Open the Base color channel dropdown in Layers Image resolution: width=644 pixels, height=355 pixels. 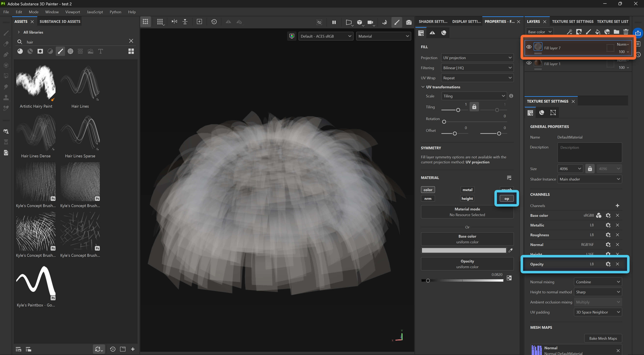click(x=540, y=32)
